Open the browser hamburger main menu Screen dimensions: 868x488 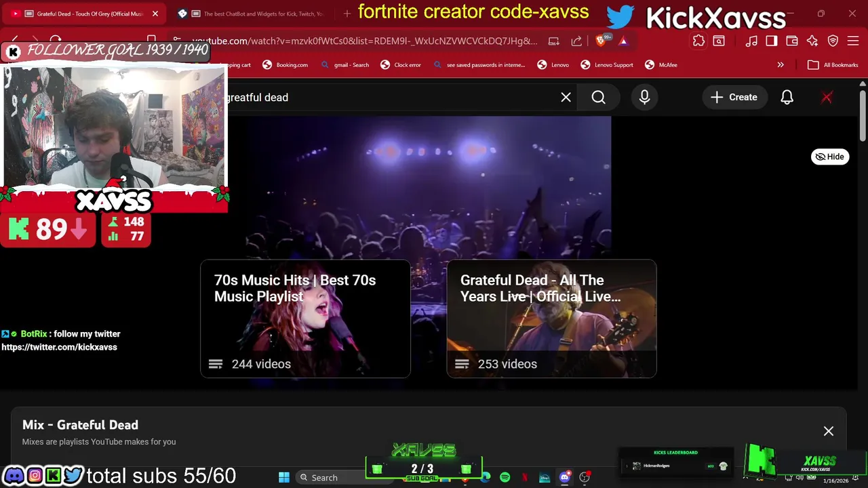[x=853, y=41]
